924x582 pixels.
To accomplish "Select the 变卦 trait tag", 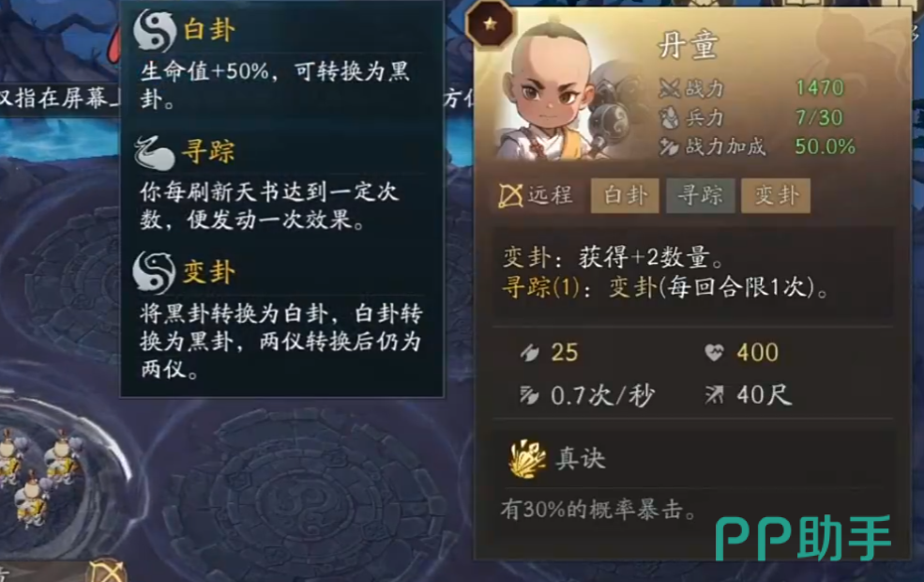I will pyautogui.click(x=776, y=196).
